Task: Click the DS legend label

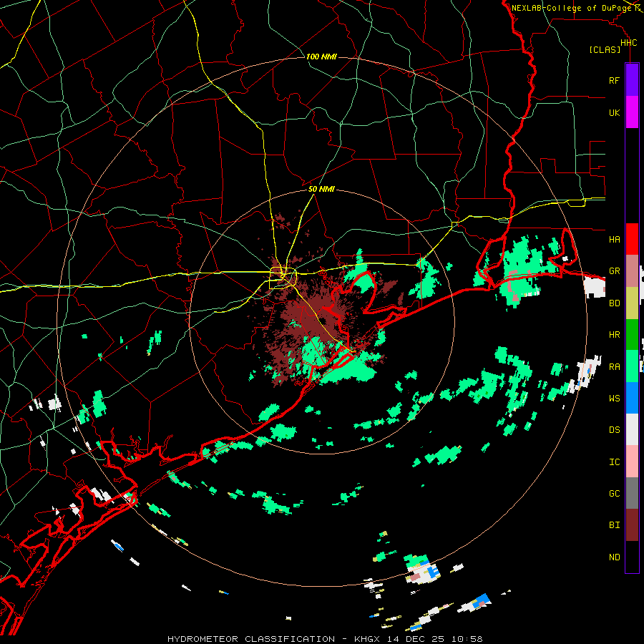Action: click(x=614, y=429)
